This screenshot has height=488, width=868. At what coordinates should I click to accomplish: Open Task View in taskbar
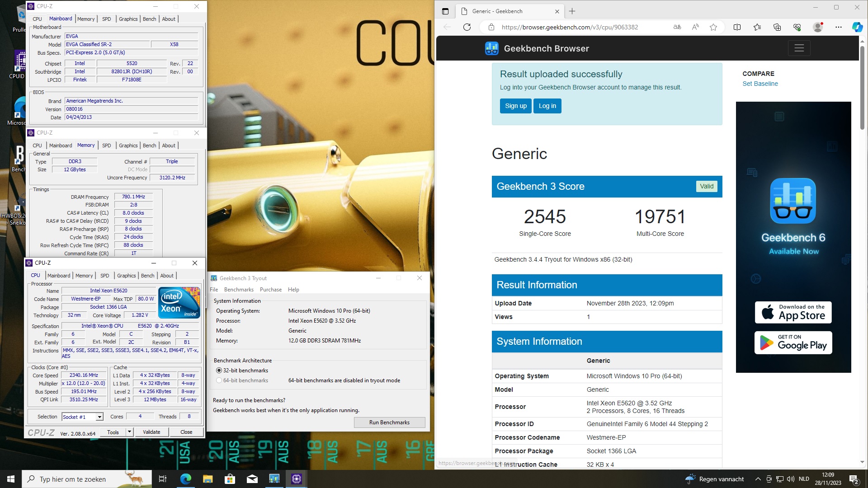[163, 479]
